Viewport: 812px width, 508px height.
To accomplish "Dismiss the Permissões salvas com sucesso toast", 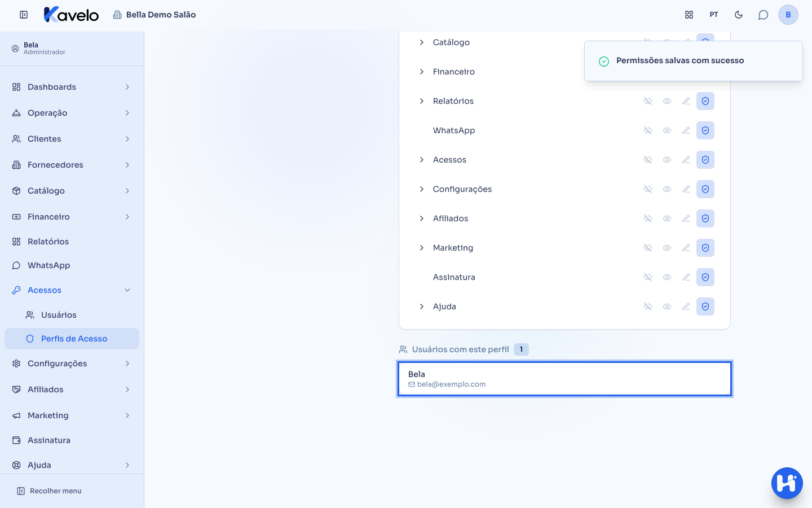I will pyautogui.click(x=694, y=61).
